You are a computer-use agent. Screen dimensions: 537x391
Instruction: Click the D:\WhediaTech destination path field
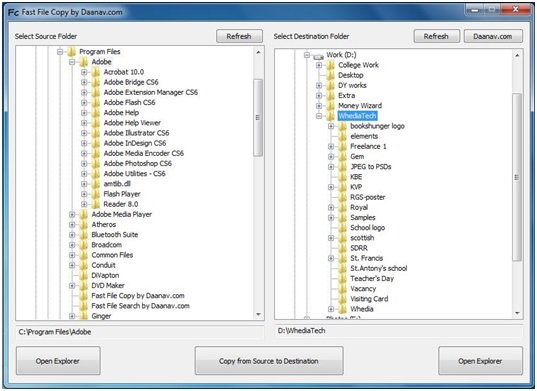point(399,331)
